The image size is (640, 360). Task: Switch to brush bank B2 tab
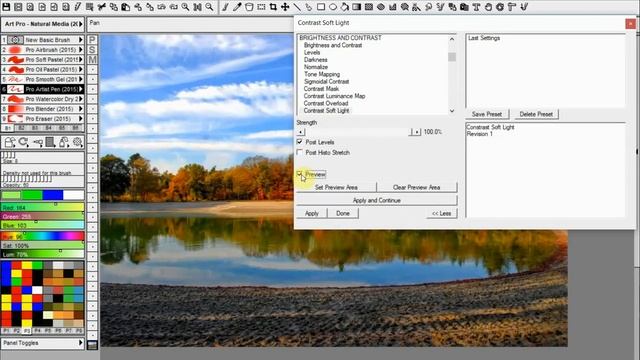[x=21, y=128]
